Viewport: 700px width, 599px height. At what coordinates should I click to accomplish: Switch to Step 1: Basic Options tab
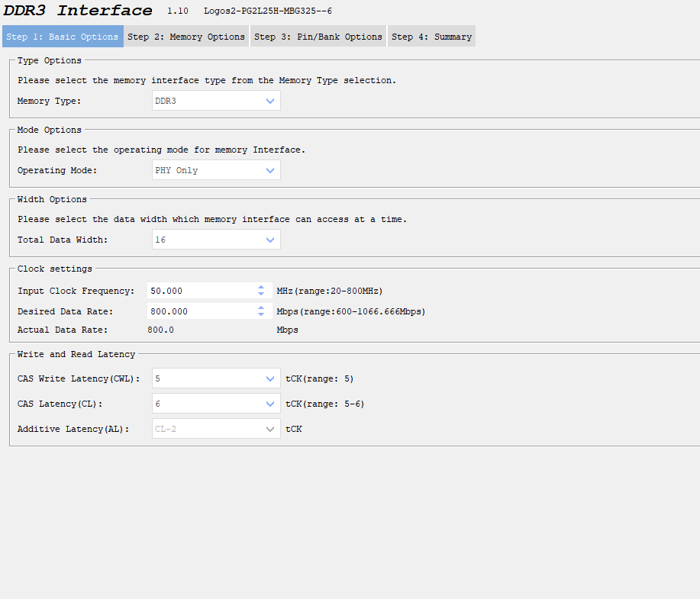pos(63,37)
